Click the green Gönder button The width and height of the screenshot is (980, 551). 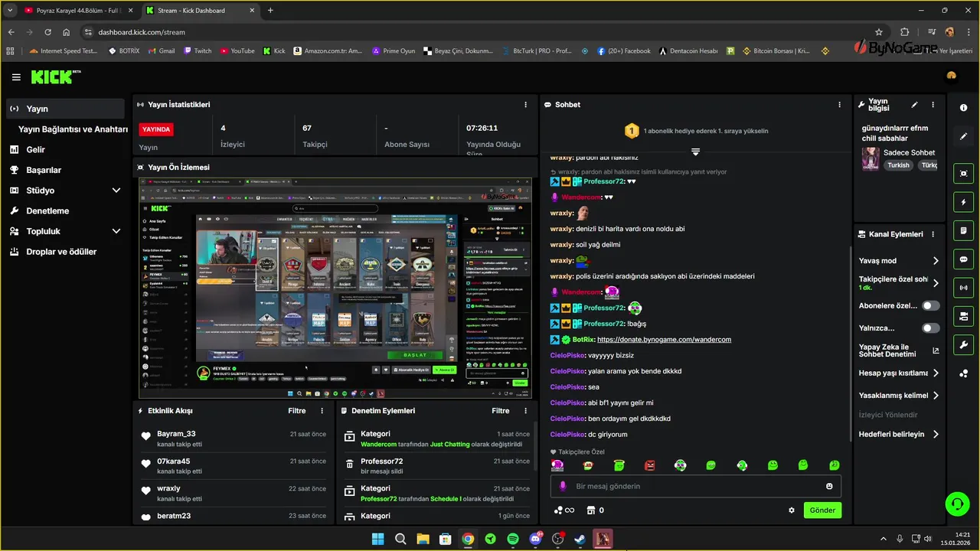(x=822, y=510)
